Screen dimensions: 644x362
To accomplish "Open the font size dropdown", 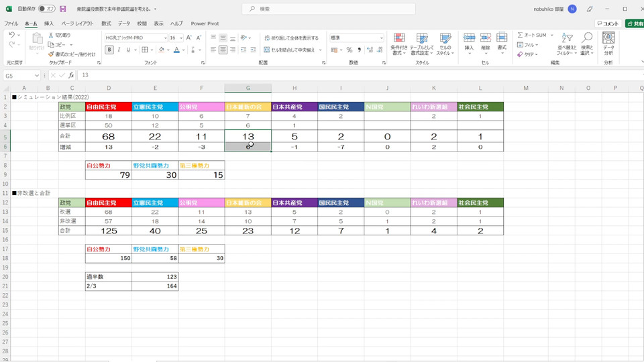I will point(181,38).
